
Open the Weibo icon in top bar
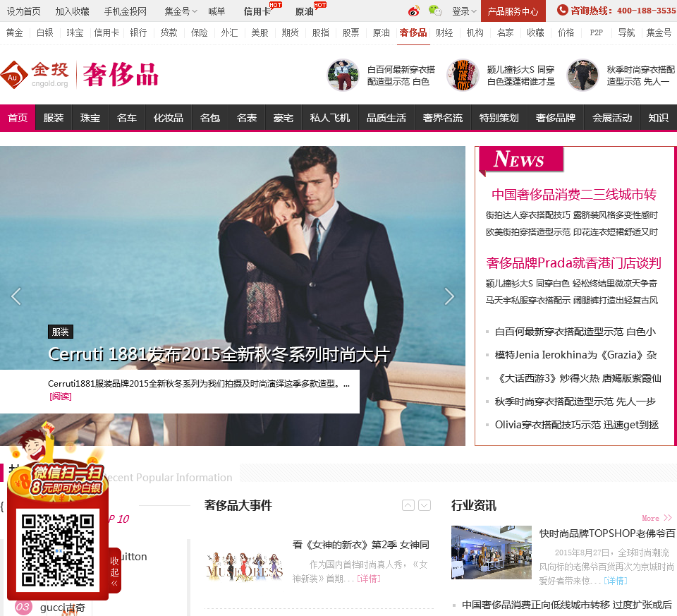tap(413, 11)
